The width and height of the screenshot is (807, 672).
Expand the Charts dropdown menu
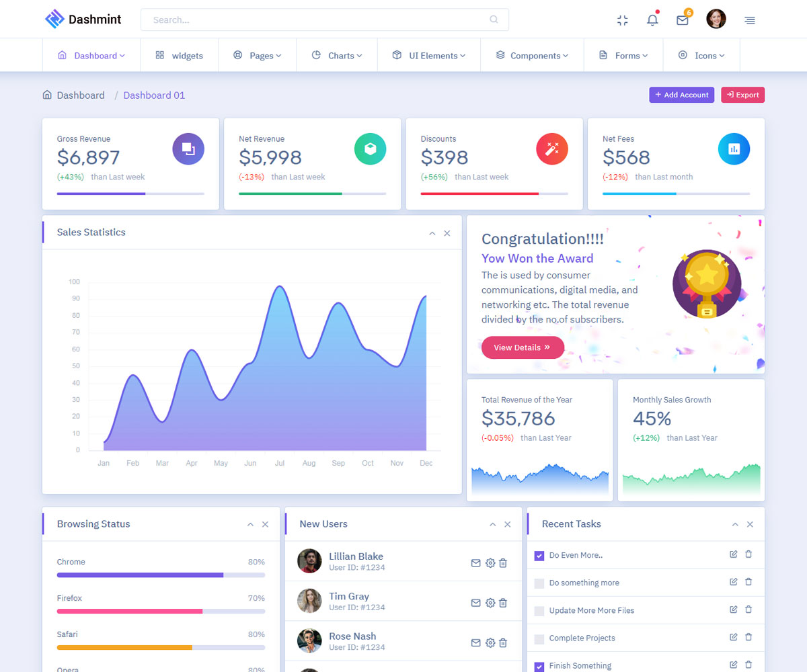[337, 56]
